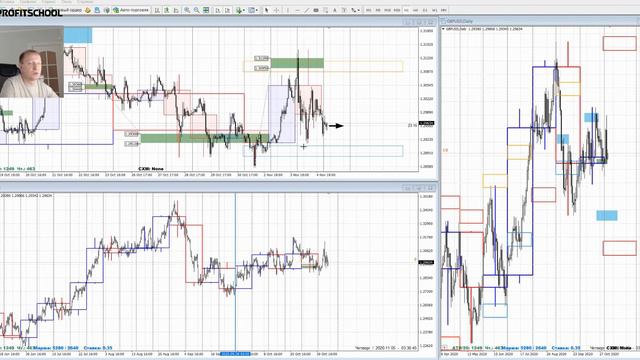Select lowest blue filled rectangle on Daily chart
This screenshot has height=360, width=640.
(x=607, y=215)
